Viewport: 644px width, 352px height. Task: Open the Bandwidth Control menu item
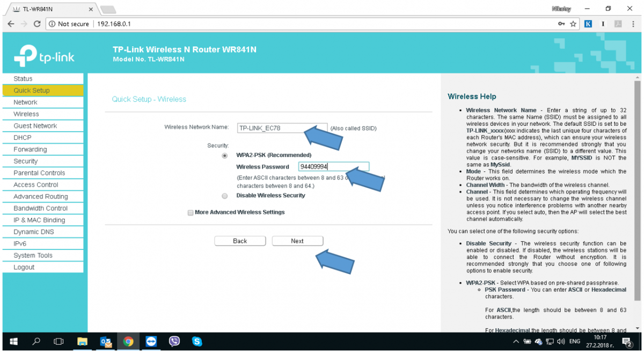[x=43, y=209]
